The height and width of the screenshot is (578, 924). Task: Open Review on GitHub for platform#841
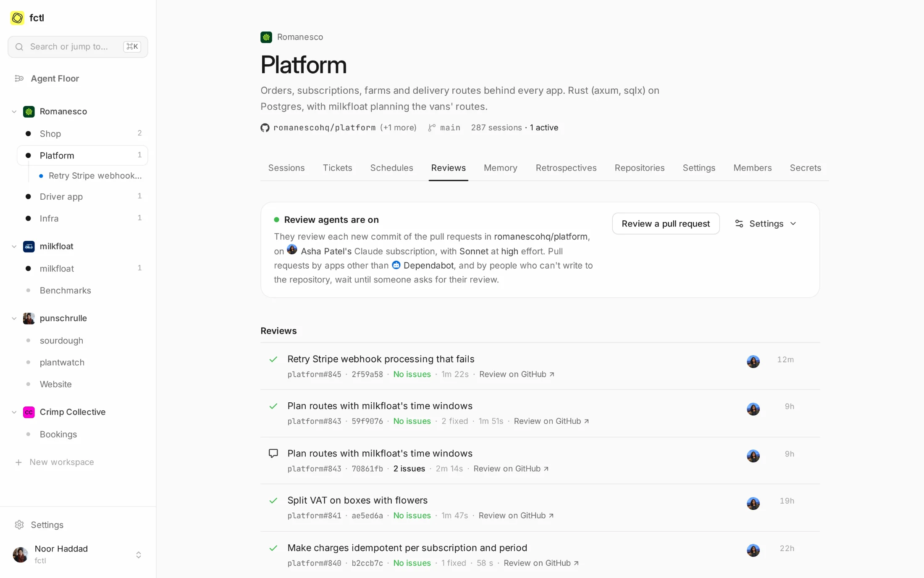click(516, 515)
